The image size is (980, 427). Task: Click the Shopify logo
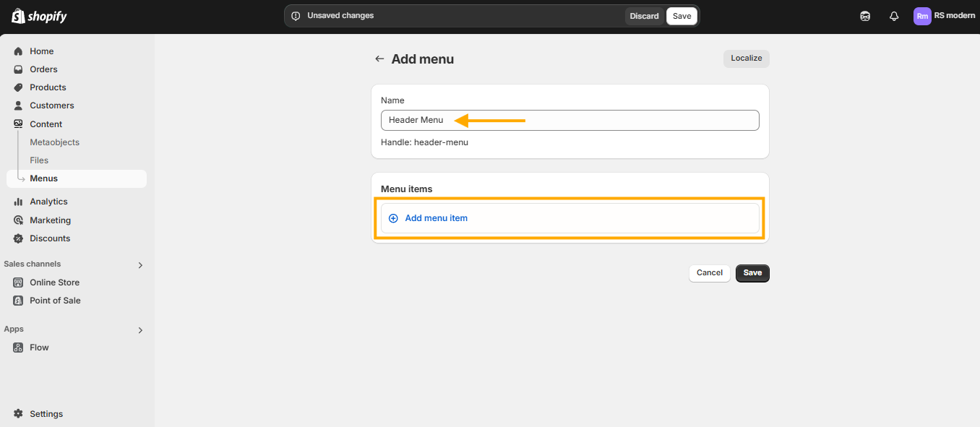coord(40,16)
